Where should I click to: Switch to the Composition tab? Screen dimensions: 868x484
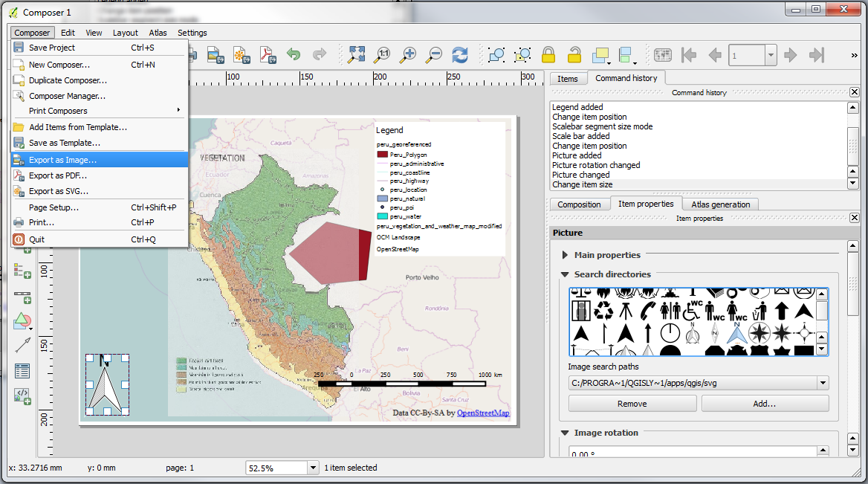pyautogui.click(x=579, y=204)
